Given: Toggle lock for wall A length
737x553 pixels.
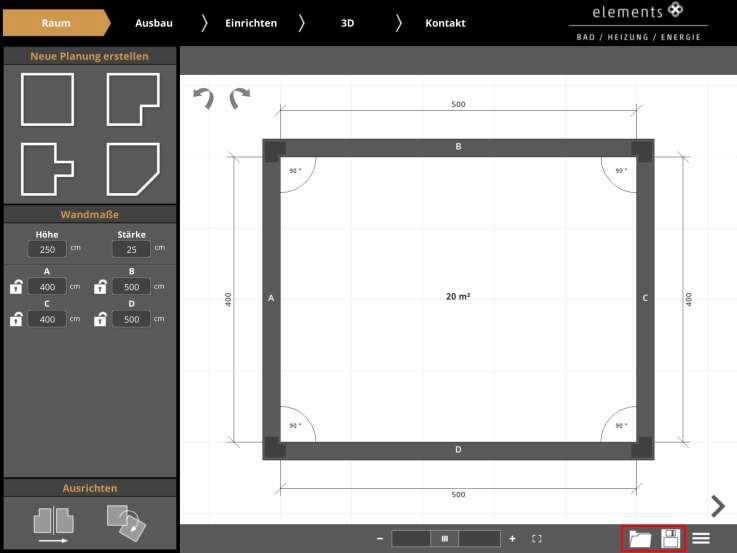Looking at the screenshot, I should click(x=16, y=287).
